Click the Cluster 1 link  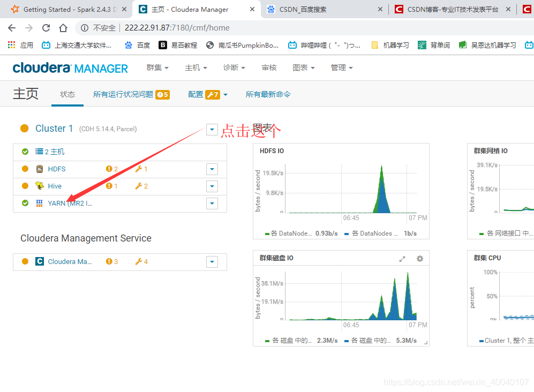click(x=54, y=129)
